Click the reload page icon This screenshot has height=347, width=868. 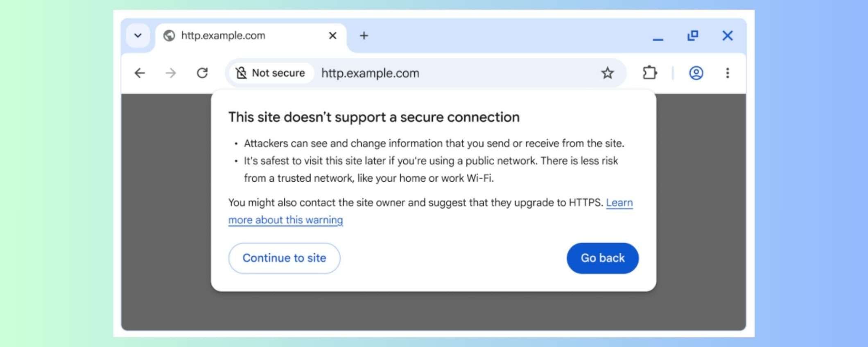(x=202, y=73)
